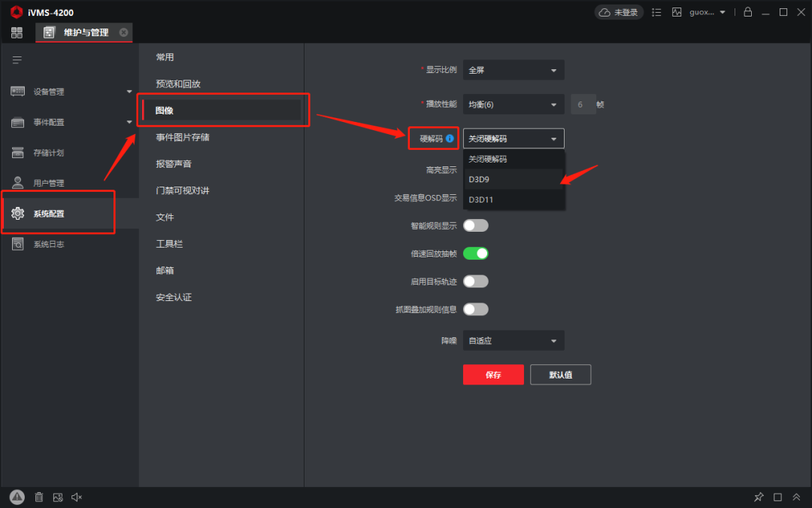Click the hardware decoding info icon
The image size is (812, 508).
tap(450, 138)
